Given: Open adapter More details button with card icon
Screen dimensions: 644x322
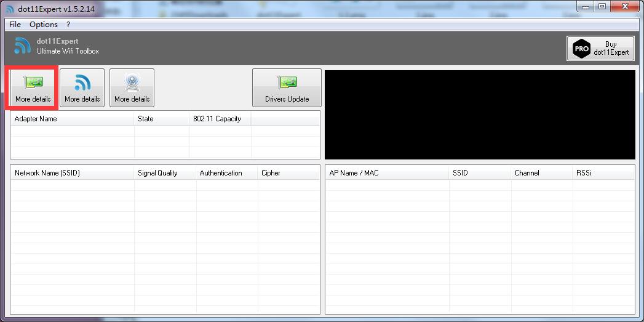Looking at the screenshot, I should point(33,87).
